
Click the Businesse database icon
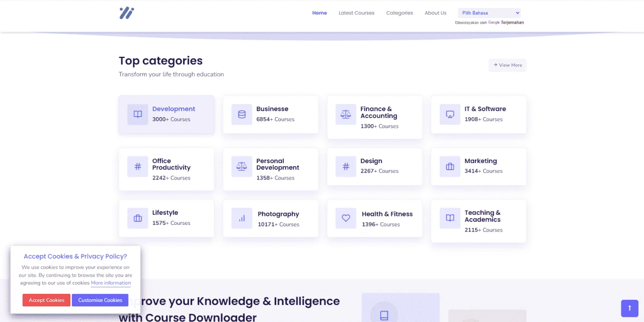(x=242, y=114)
